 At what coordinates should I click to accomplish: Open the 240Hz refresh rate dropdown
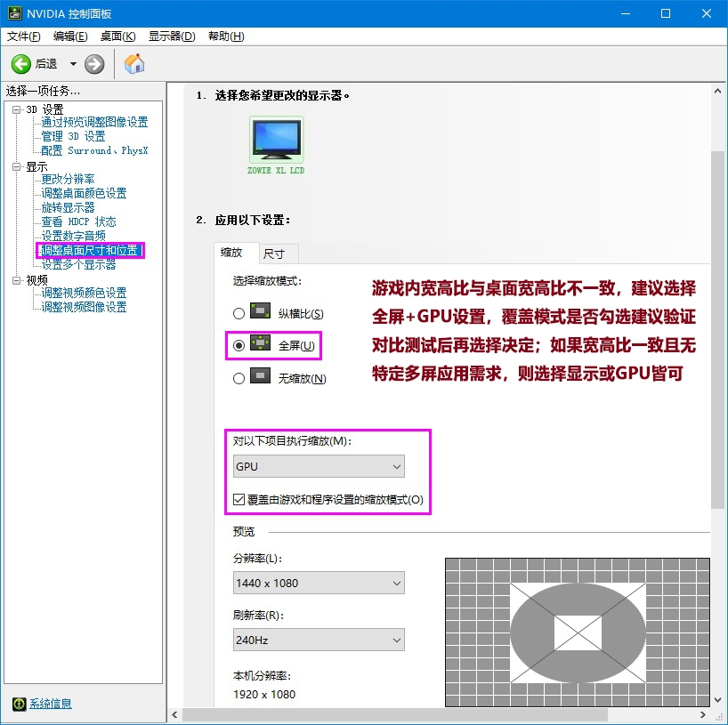(319, 640)
